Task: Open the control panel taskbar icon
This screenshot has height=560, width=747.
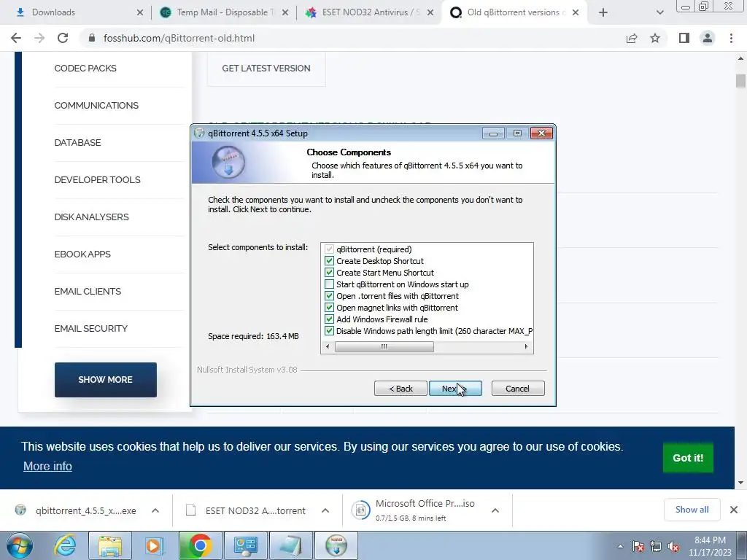Action: (x=246, y=545)
